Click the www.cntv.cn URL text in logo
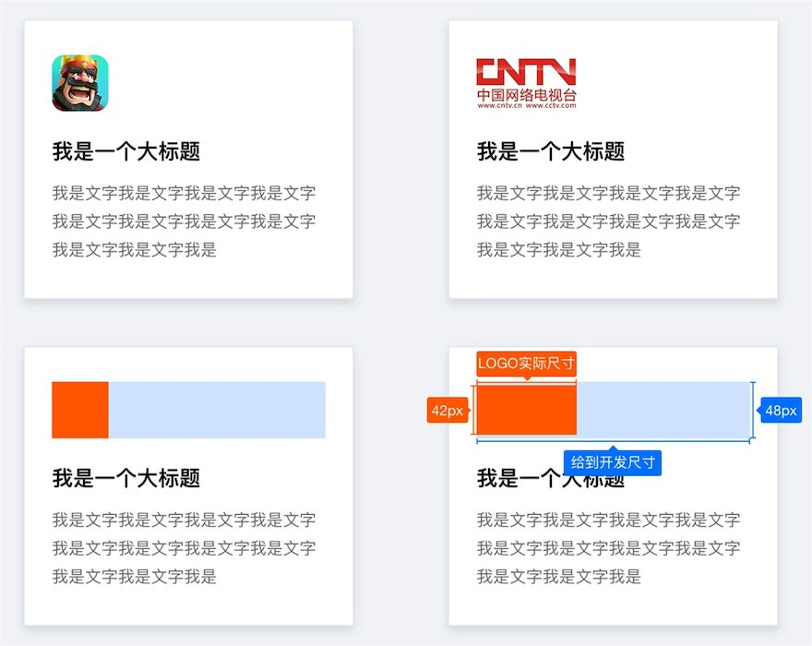The width and height of the screenshot is (812, 646). (500, 106)
